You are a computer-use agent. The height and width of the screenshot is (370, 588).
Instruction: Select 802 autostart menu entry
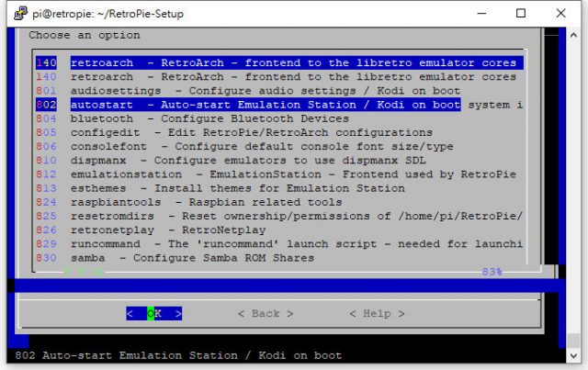pyautogui.click(x=248, y=105)
